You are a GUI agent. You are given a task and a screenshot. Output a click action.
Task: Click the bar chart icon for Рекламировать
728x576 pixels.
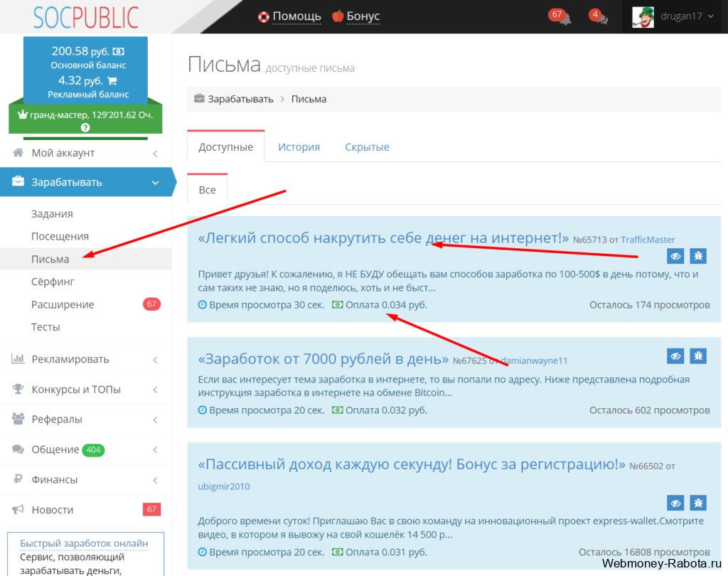18,358
